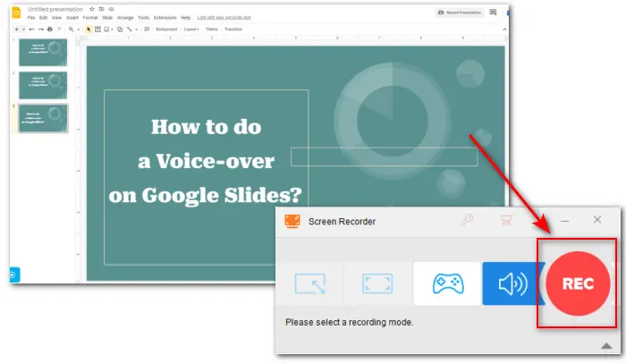Open the Format menu in Google Slides
This screenshot has height=364, width=626.
[x=90, y=18]
